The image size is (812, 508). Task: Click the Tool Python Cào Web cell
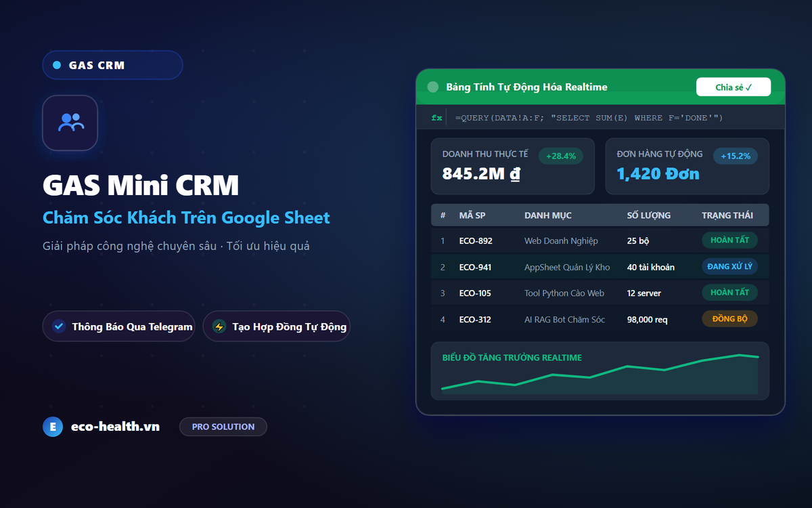[564, 293]
